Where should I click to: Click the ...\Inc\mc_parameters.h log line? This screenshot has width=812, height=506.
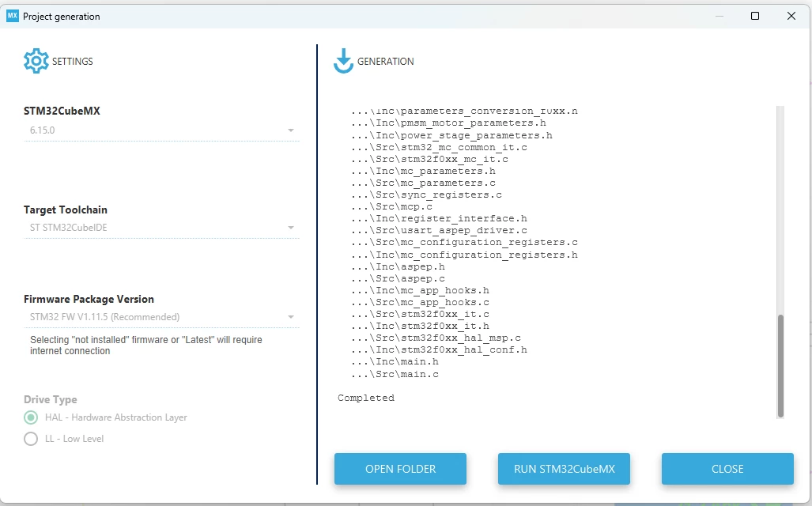(x=423, y=171)
